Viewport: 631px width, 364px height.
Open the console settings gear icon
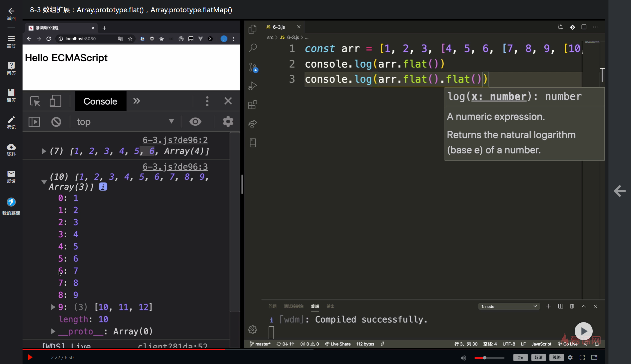click(228, 122)
